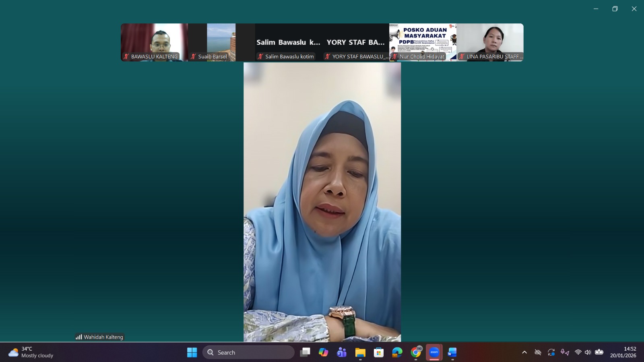The image size is (644, 362).
Task: Open Wi-Fi network settings tray icon
Action: pyautogui.click(x=578, y=352)
